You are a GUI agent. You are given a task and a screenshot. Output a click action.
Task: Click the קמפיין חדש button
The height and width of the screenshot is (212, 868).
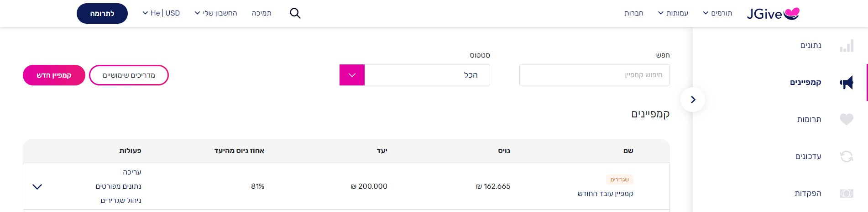[x=54, y=75]
